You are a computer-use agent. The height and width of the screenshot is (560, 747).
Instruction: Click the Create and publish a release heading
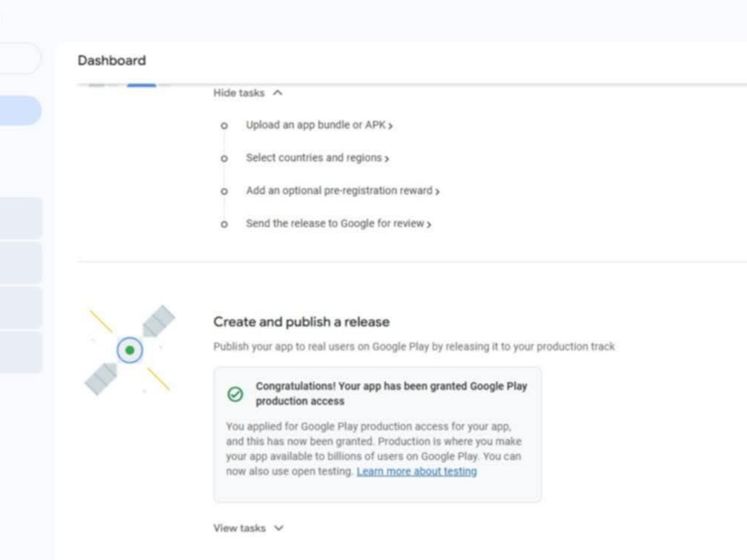coord(301,322)
